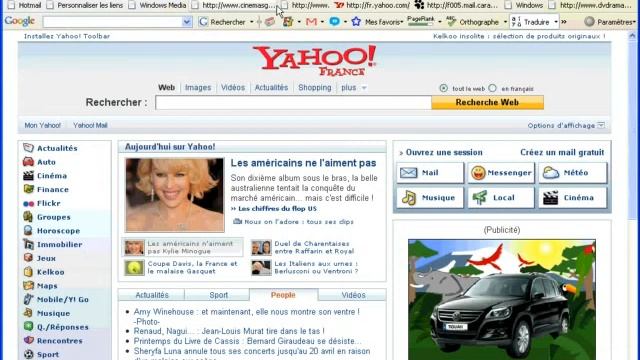Screen dimensions: 640x360
Task: Open Météo weather button
Action: pyautogui.click(x=573, y=173)
